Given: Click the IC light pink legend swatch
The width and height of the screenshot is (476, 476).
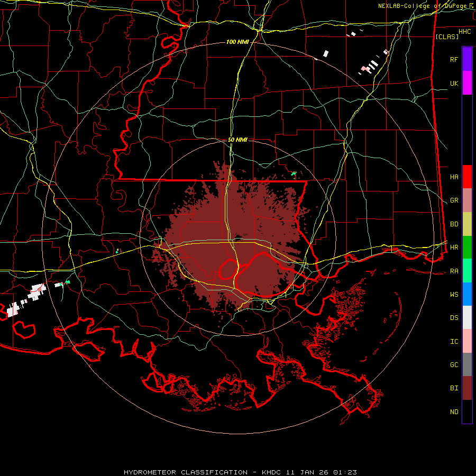Looking at the screenshot, I should click(467, 341).
